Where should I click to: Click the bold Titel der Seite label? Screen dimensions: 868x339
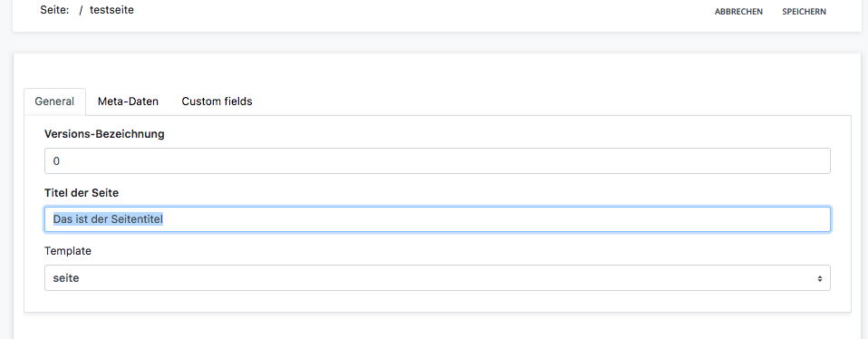click(82, 193)
